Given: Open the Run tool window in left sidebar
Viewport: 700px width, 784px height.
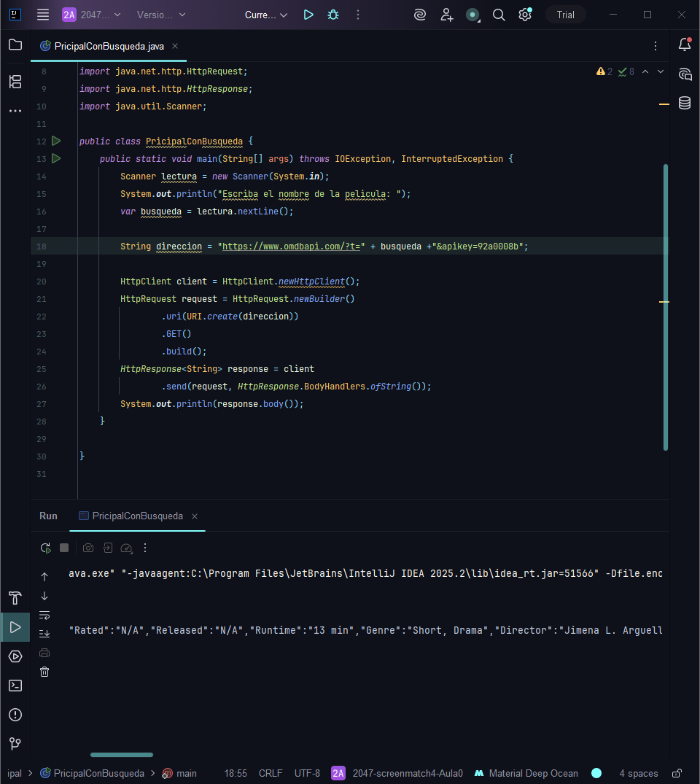Looking at the screenshot, I should (15, 627).
